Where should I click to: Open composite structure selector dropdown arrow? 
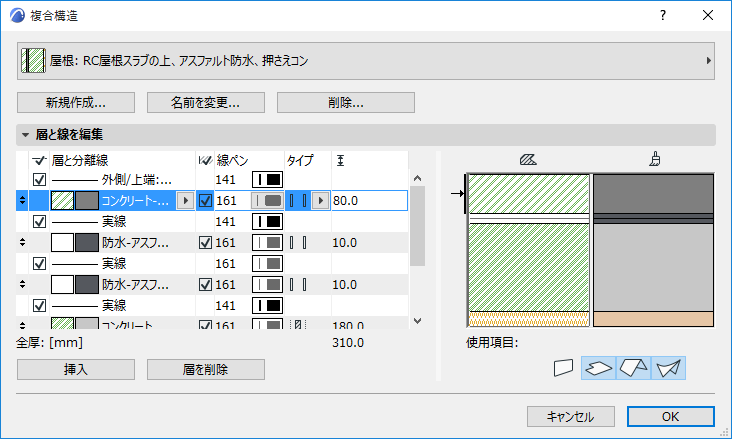[708, 61]
